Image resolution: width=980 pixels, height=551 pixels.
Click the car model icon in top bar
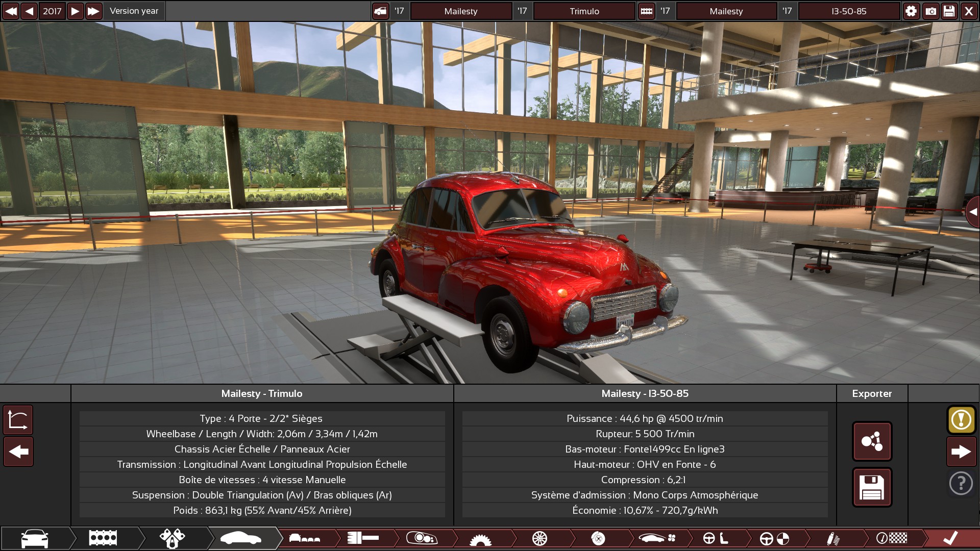380,11
